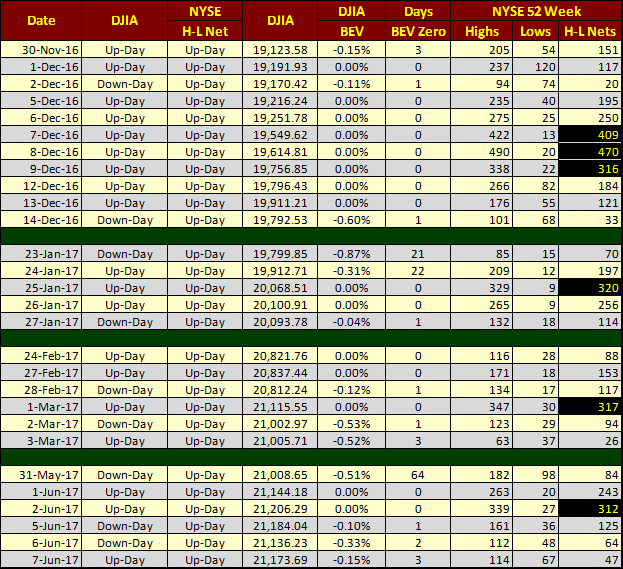
Task: Click the H-L Nets value 243
Action: 590,492
